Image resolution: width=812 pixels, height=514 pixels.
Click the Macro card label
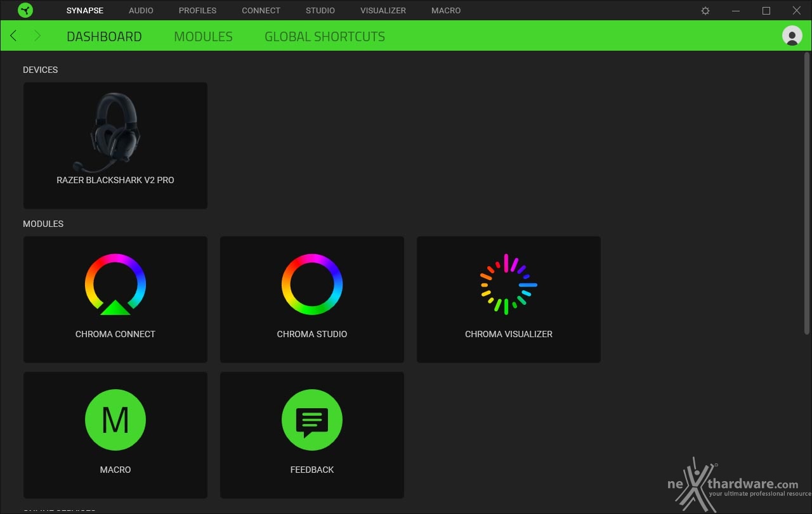(115, 470)
